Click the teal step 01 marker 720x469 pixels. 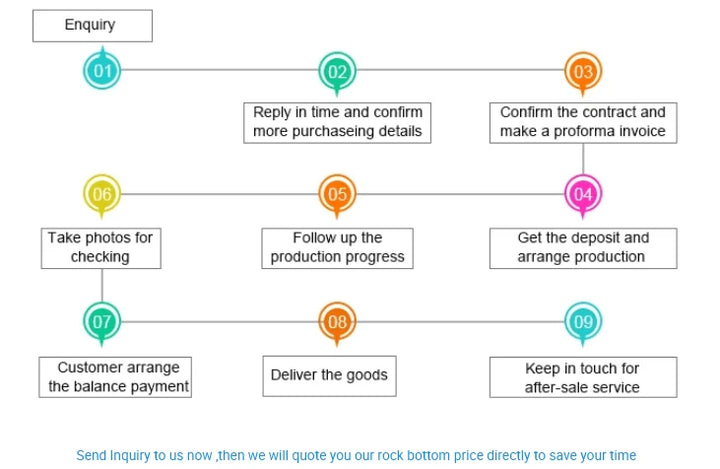click(102, 71)
